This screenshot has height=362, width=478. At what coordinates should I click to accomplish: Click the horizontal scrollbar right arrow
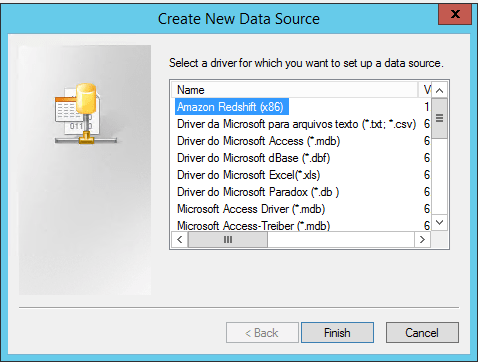click(x=422, y=240)
